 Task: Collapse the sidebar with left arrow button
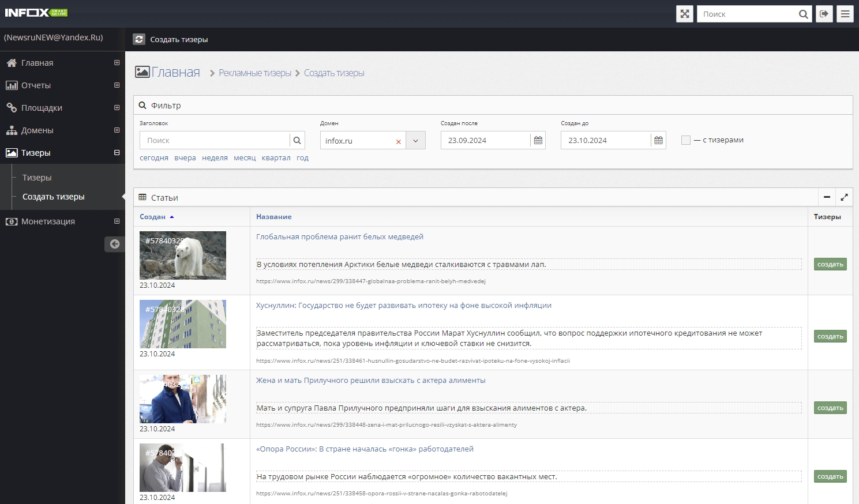[x=114, y=244]
